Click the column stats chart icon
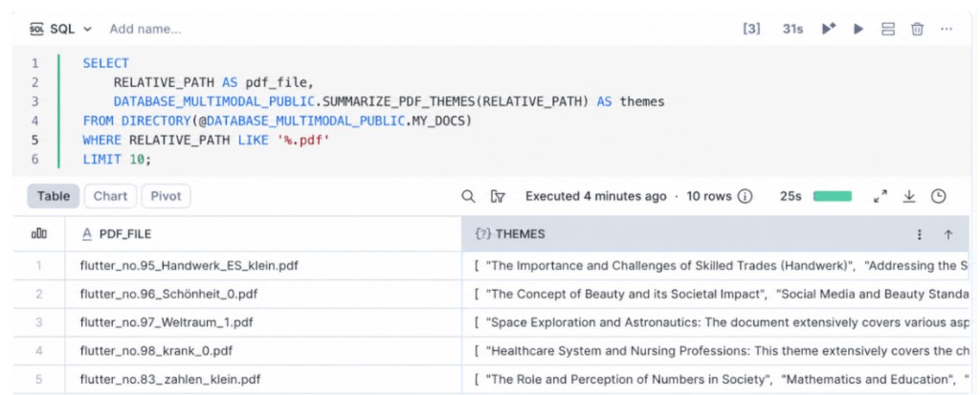This screenshot has height=395, width=980. (x=38, y=233)
